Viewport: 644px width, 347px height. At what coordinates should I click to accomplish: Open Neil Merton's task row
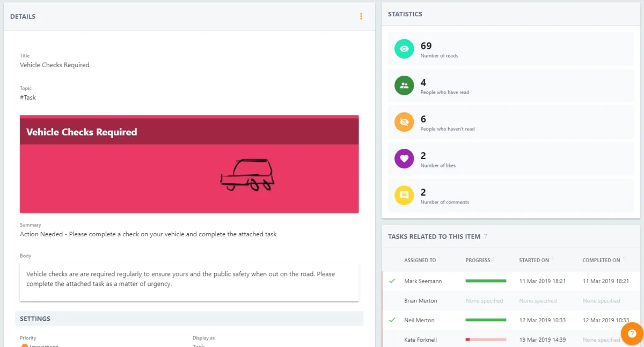[x=511, y=320]
